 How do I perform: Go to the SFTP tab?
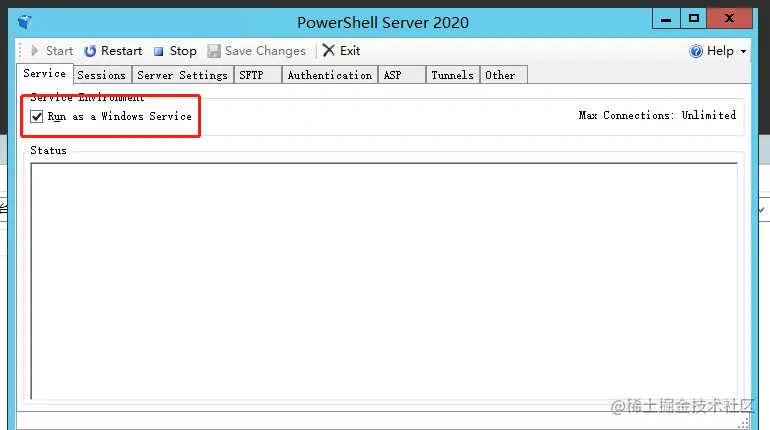(x=257, y=75)
